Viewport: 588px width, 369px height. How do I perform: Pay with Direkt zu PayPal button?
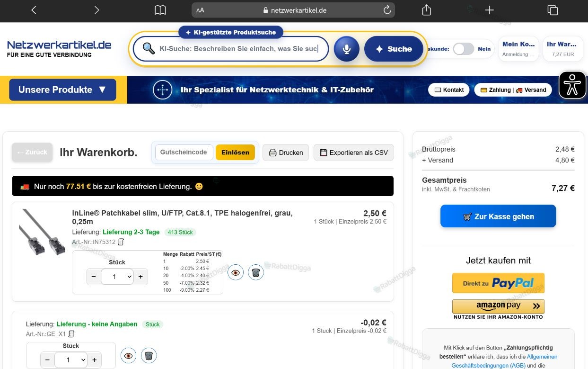[x=498, y=283]
